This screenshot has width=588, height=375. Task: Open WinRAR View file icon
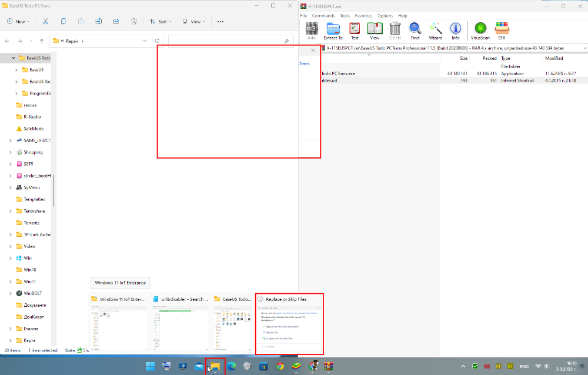point(375,31)
